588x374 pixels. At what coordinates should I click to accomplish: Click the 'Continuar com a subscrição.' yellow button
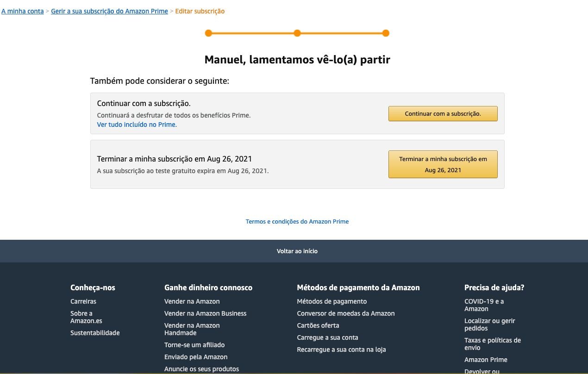tap(443, 113)
